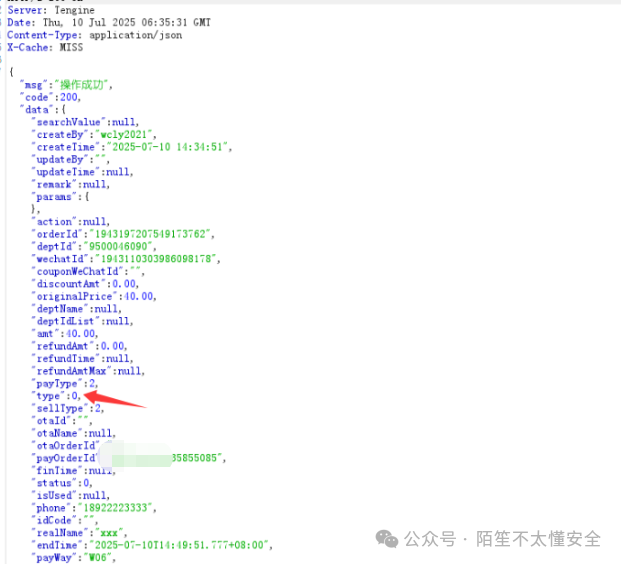
Task: Click the "updateBy" line
Action: pyautogui.click(x=70, y=160)
